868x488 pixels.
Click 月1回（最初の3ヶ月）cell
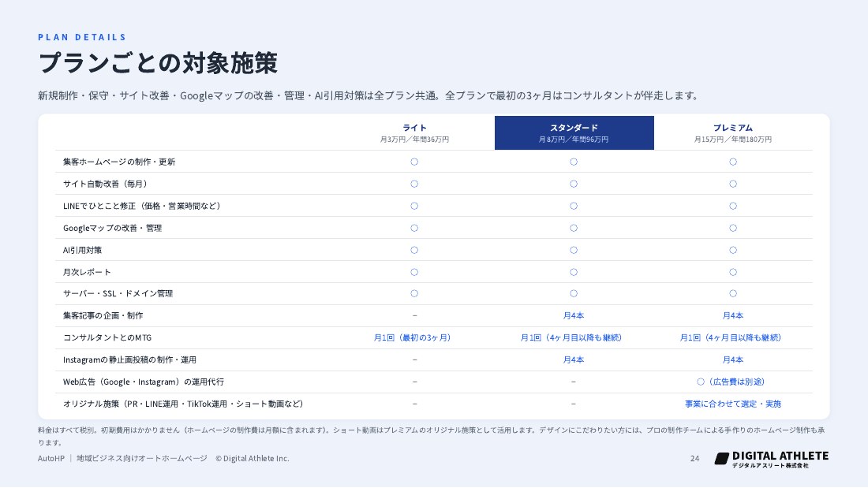[x=414, y=337]
